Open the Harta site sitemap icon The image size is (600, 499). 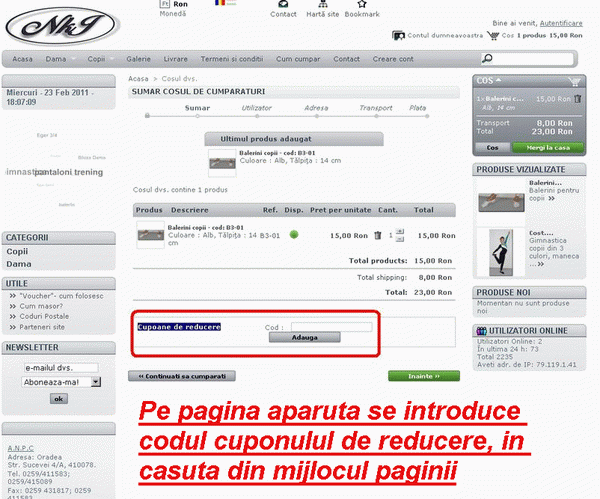click(323, 4)
